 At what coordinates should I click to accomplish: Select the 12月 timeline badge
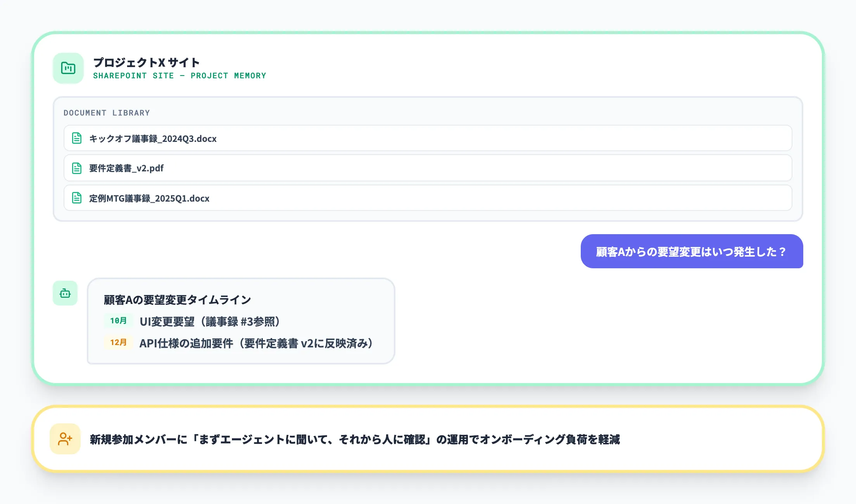(x=118, y=343)
